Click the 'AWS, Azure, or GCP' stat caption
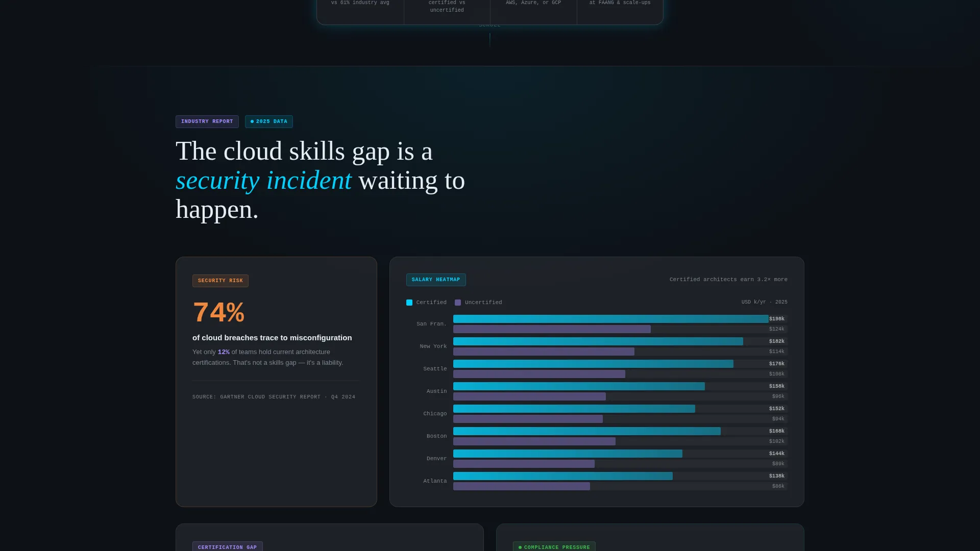The width and height of the screenshot is (980, 551). point(533,3)
